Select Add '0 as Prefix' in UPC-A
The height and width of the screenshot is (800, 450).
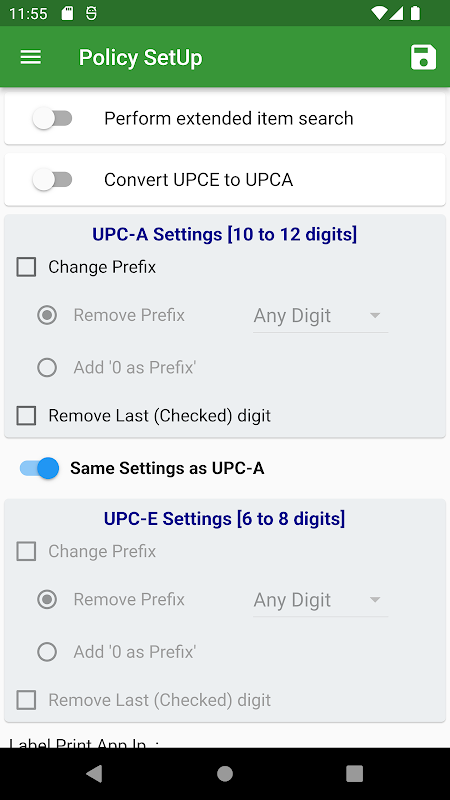click(47, 367)
